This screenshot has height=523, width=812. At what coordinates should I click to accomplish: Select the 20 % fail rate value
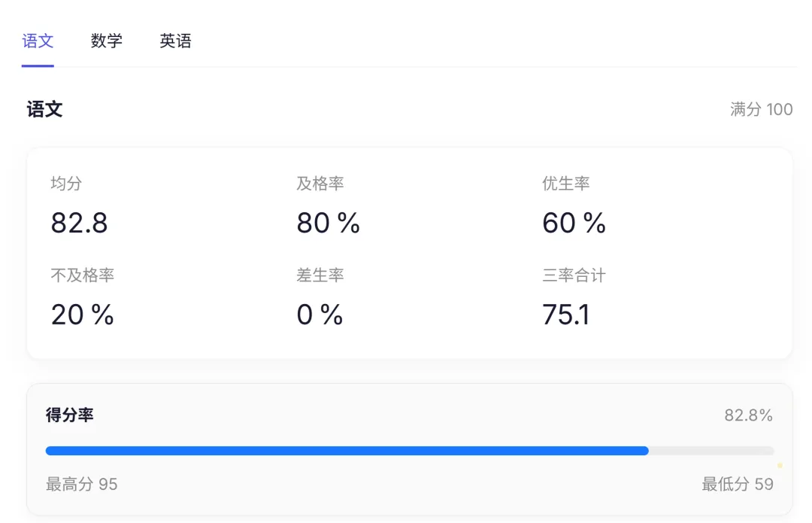click(x=82, y=315)
